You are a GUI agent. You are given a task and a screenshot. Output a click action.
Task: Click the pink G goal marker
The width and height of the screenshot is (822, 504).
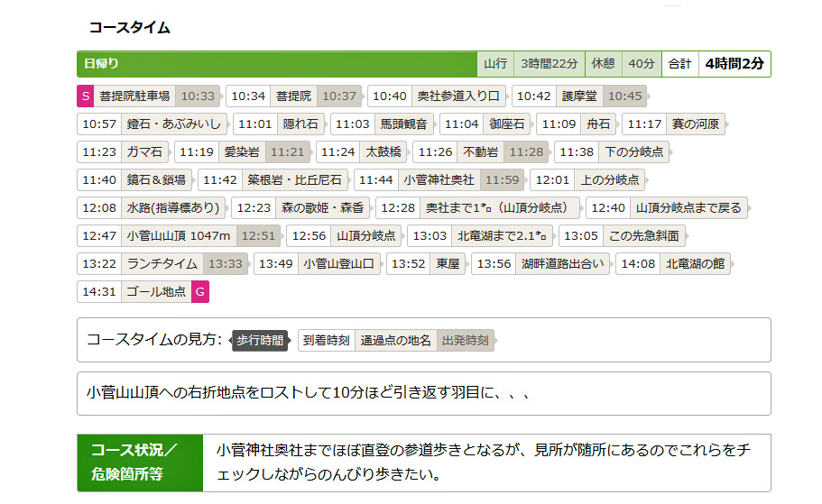click(x=200, y=291)
